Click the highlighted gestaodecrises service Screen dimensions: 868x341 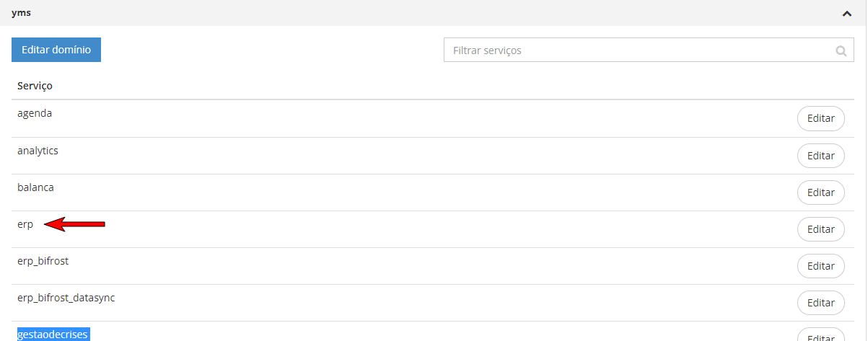(x=53, y=335)
